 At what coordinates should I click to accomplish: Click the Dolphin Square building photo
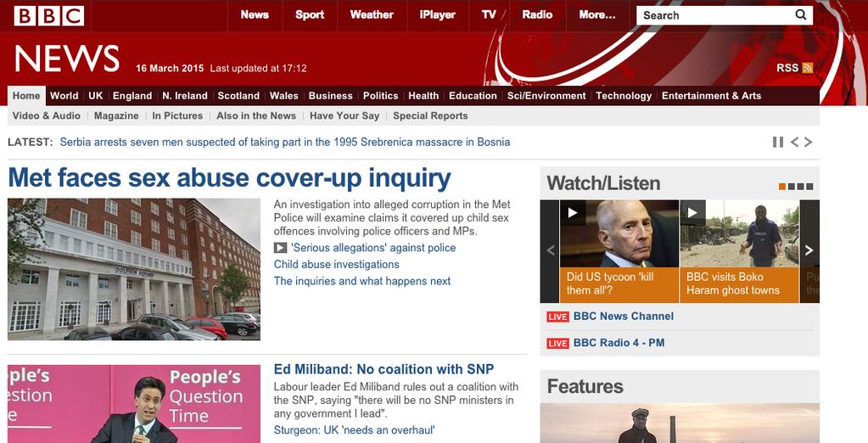(134, 269)
